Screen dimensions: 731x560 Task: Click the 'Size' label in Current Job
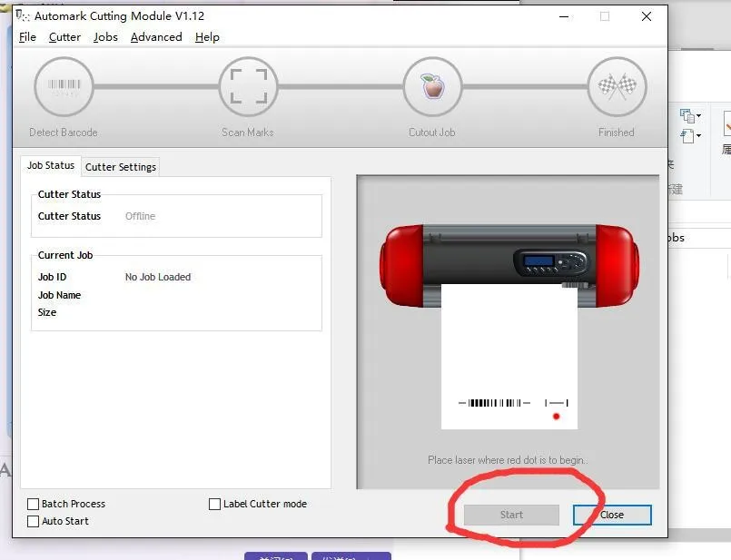(x=47, y=312)
